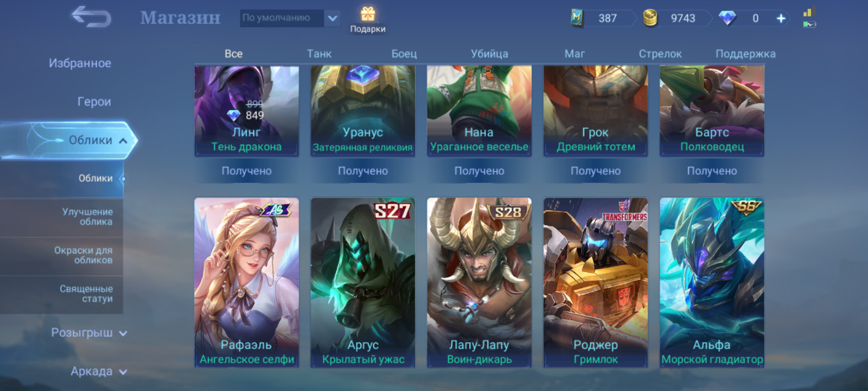Viewport: 868px width, 391px height.
Task: Add diamonds with the plus icon
Action: tap(781, 18)
